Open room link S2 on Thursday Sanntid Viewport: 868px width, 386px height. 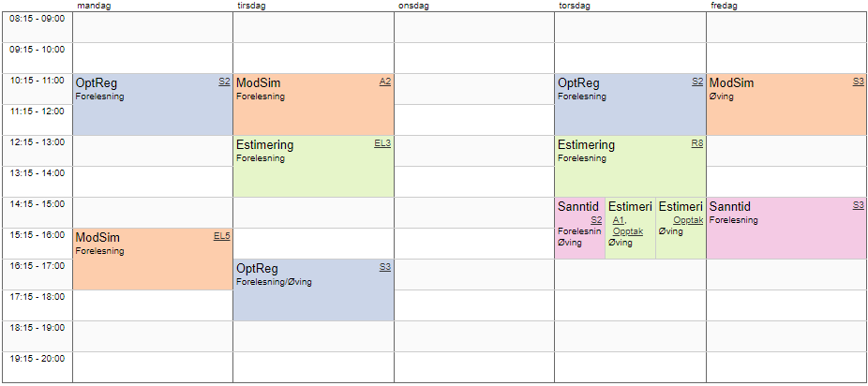coord(596,220)
